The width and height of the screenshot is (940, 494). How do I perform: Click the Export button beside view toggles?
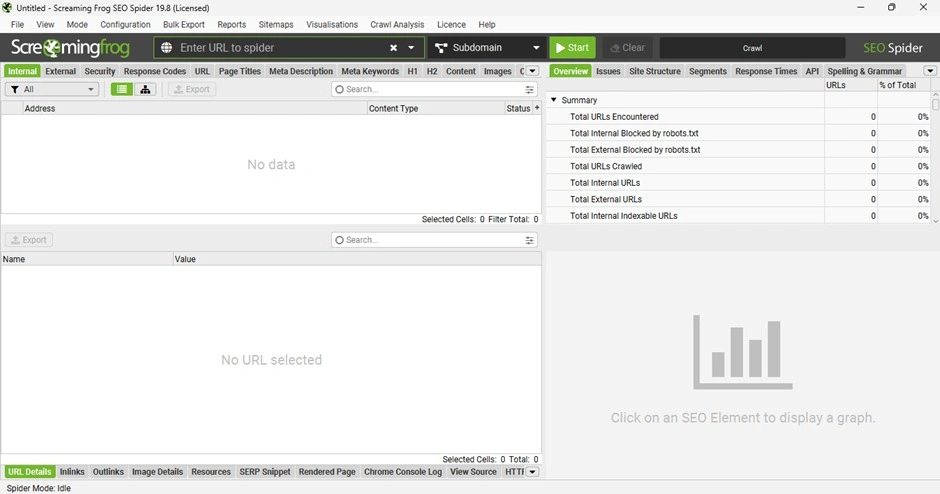pos(192,89)
